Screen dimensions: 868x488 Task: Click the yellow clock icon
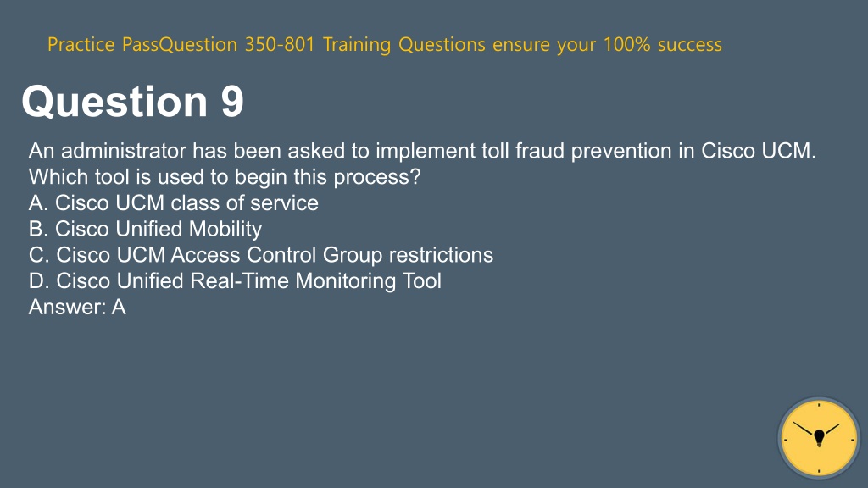pos(819,438)
